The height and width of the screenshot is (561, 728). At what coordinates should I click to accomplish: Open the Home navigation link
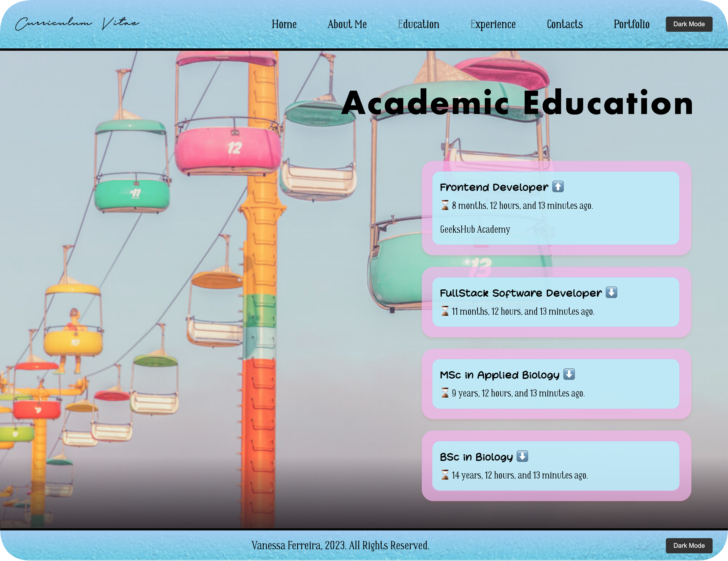[284, 24]
